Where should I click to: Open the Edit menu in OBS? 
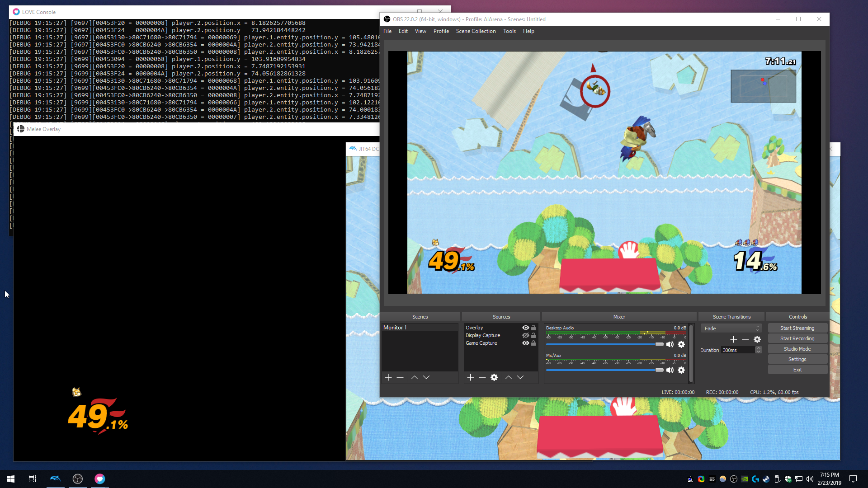pos(403,31)
